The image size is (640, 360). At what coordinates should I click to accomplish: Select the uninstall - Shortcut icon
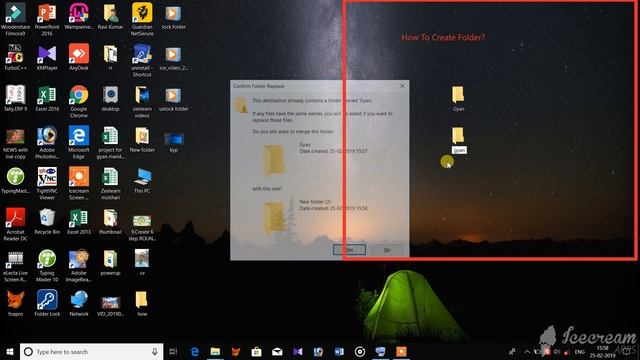coord(142,60)
